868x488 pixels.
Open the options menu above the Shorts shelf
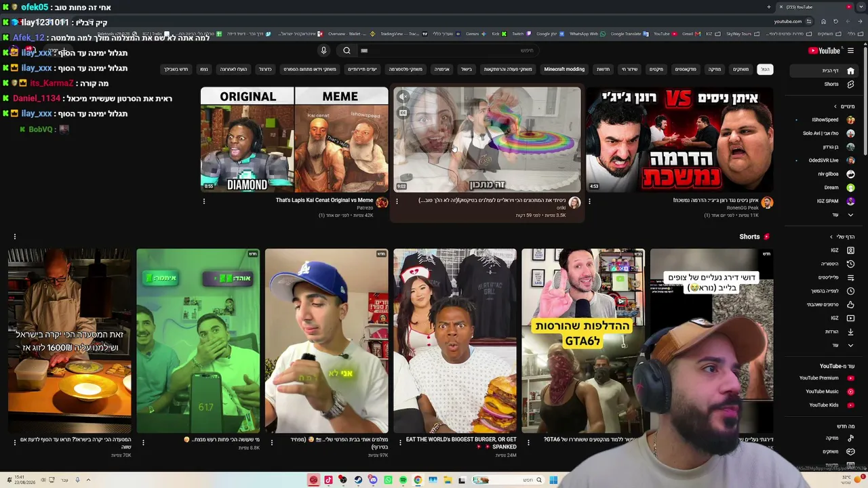pyautogui.click(x=14, y=237)
